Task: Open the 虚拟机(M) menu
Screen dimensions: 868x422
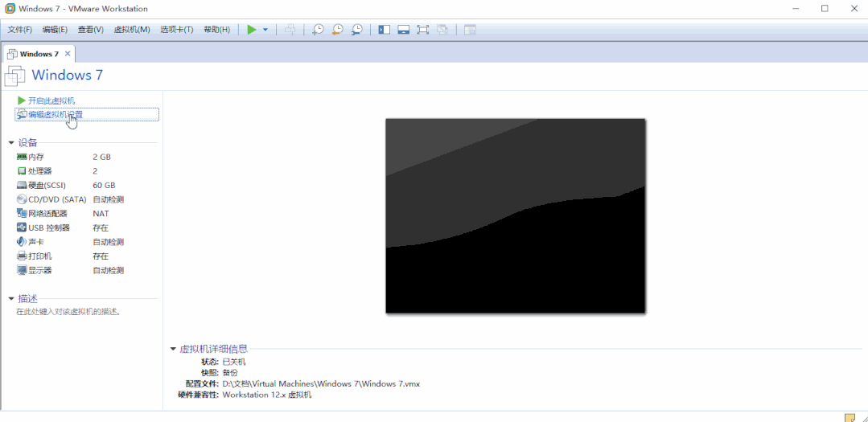Action: click(132, 30)
